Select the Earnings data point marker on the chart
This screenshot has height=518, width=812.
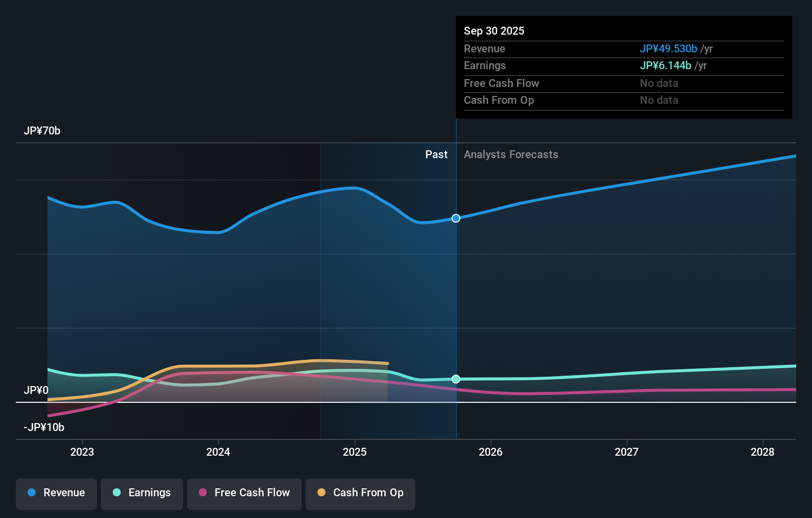(x=455, y=379)
